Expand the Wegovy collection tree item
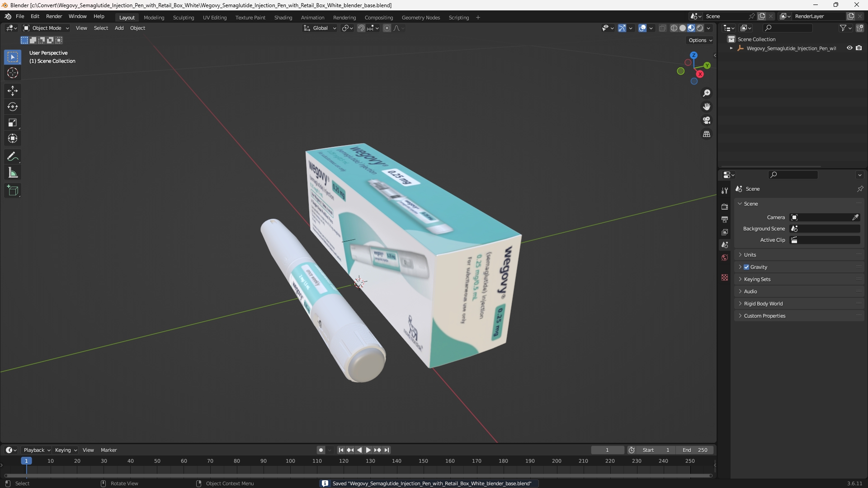 point(731,48)
